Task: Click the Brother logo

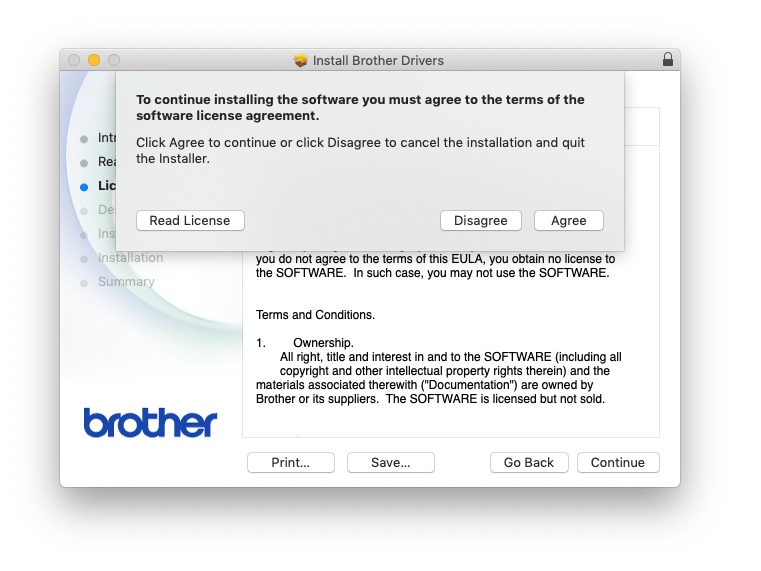Action: (150, 422)
